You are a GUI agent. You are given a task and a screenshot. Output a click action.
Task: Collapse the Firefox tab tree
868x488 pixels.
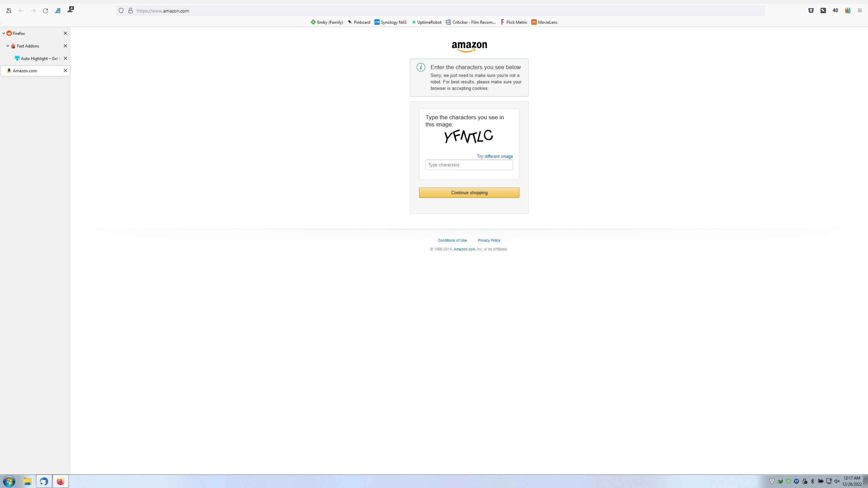(4, 33)
